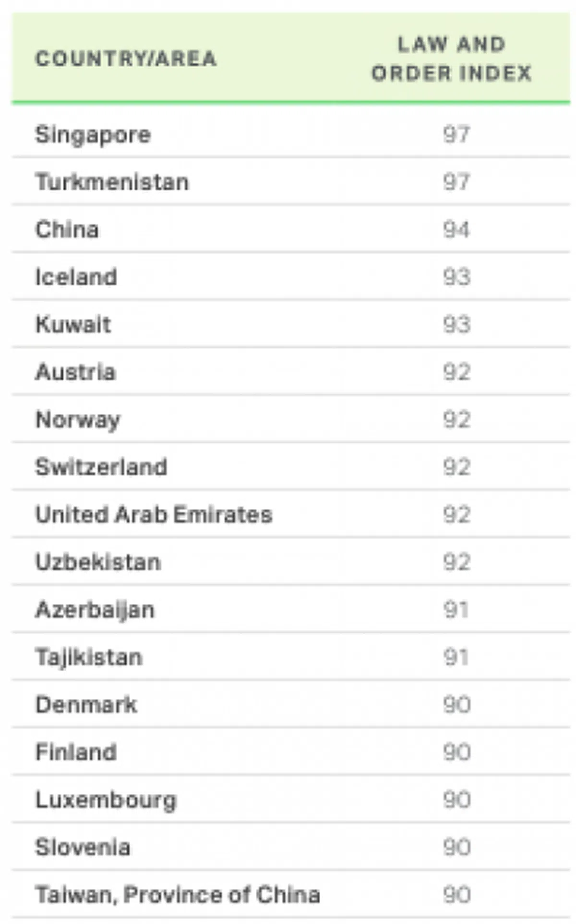Click the LAW AND ORDER INDEX header
This screenshot has width=576, height=924.
click(x=451, y=59)
